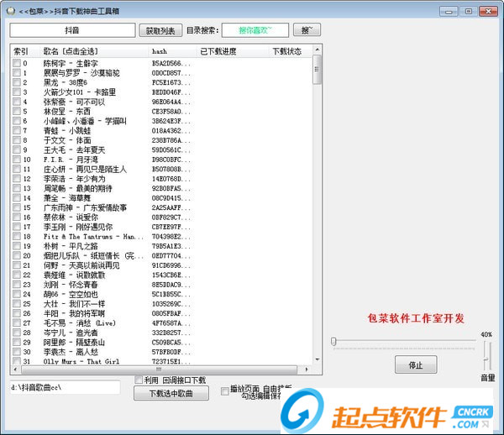Select song 烟把儿乐队 - 纸短情长
The height and width of the screenshot is (435, 504).
(x=93, y=256)
